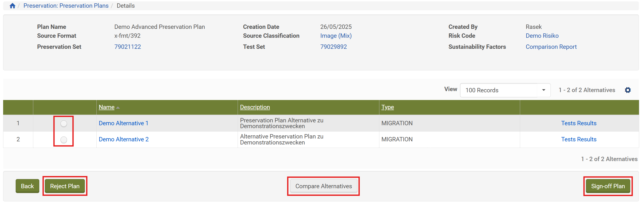Go to Preservation Plans breadcrumb

pyautogui.click(x=66, y=6)
